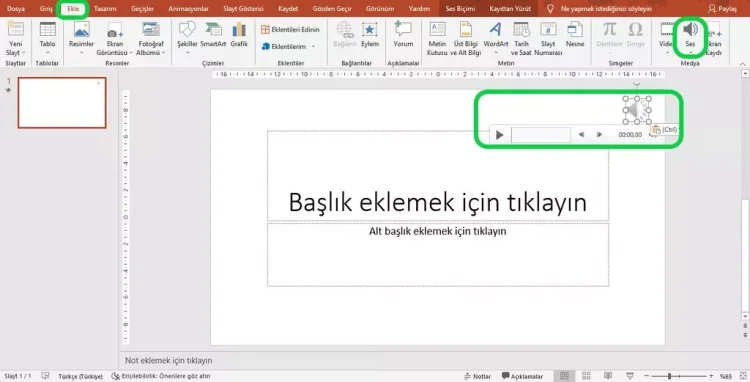750x382 pixels.
Task: Open the Şekiller shapes gallery
Action: [187, 34]
